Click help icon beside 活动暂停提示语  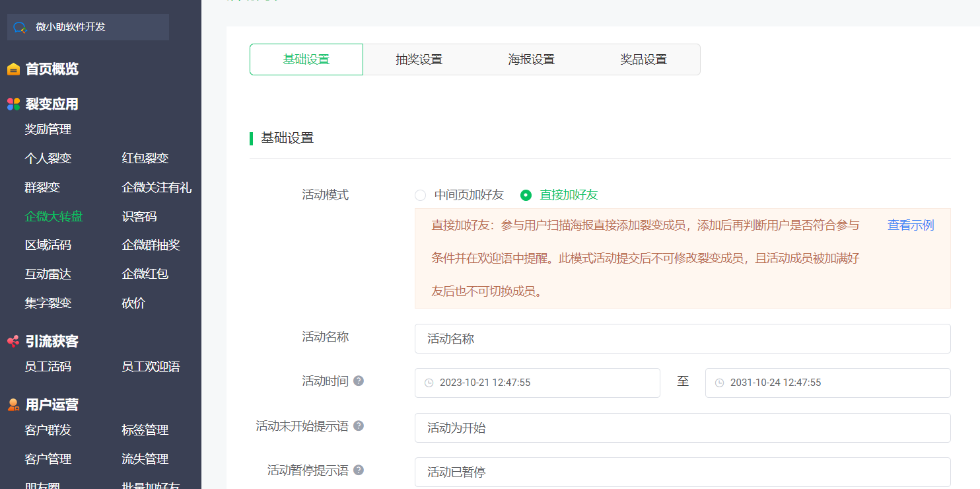359,470
